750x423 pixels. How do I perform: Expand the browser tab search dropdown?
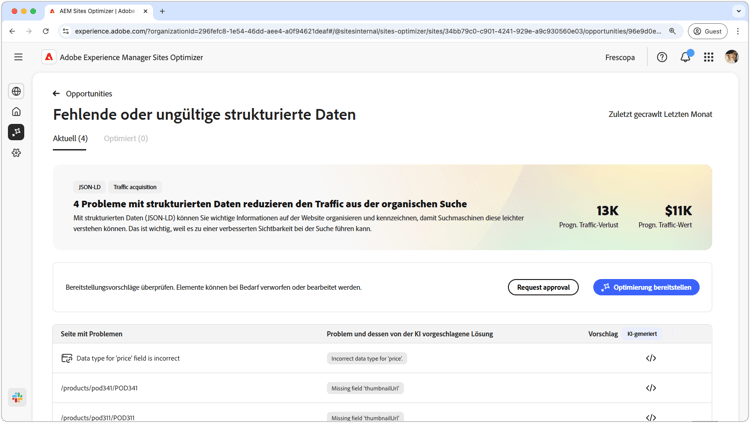[738, 11]
